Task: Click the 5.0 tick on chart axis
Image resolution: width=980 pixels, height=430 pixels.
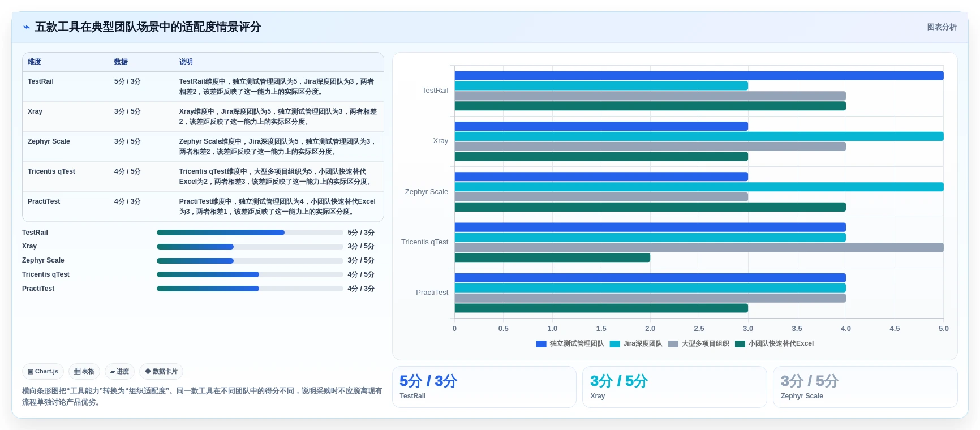Action: pos(943,329)
